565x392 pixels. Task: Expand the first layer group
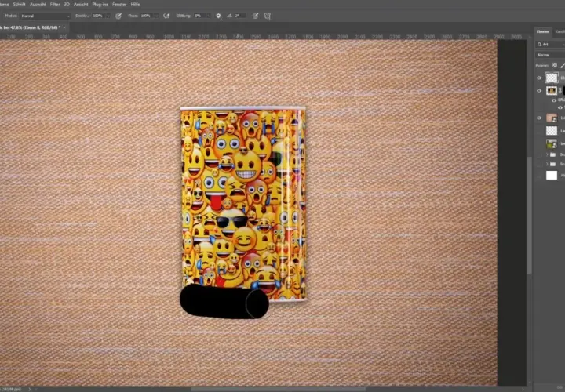click(547, 154)
